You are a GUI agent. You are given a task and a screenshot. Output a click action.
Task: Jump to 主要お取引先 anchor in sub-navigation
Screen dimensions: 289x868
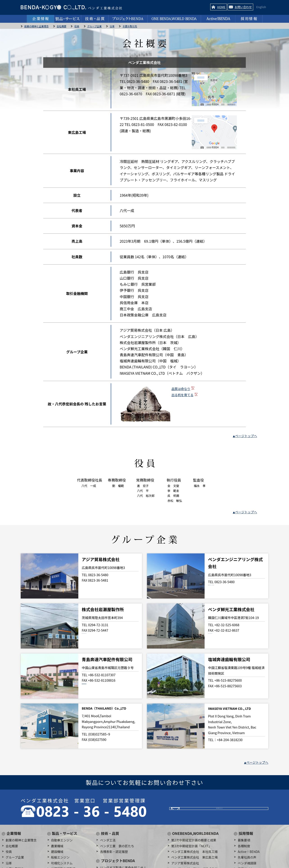(129, 26)
